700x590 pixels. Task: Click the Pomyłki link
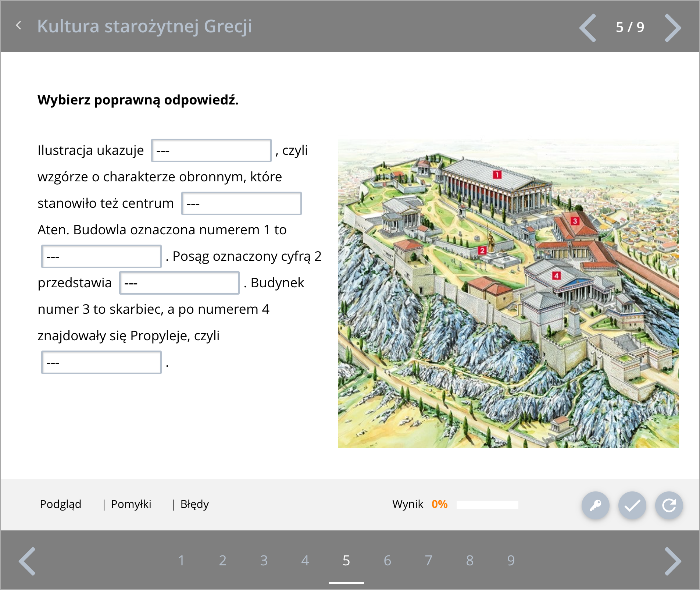tap(131, 504)
